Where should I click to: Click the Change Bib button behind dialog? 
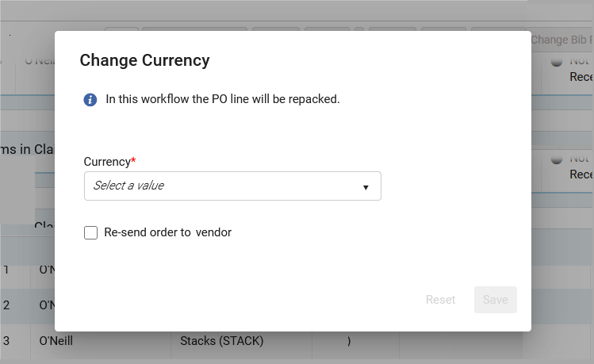561,39
